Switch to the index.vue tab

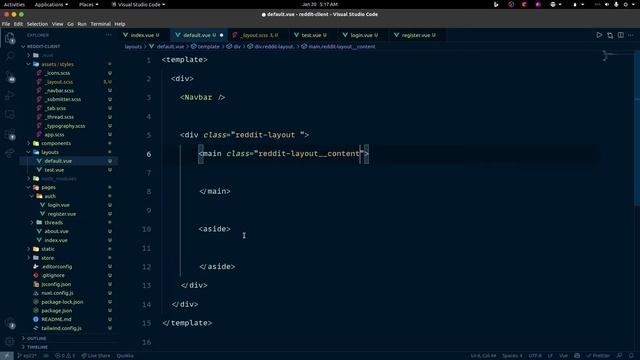point(142,36)
